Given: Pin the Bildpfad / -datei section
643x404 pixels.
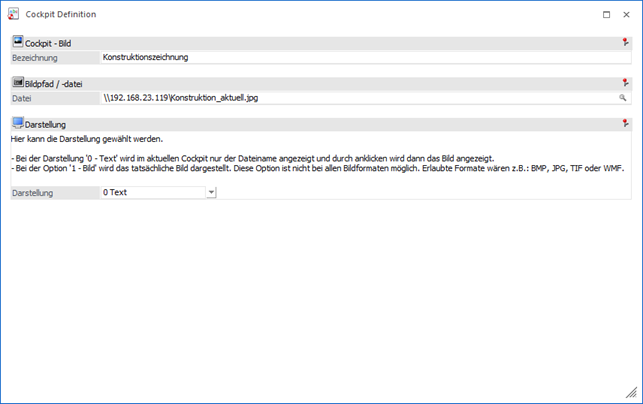Looking at the screenshot, I should tap(625, 83).
